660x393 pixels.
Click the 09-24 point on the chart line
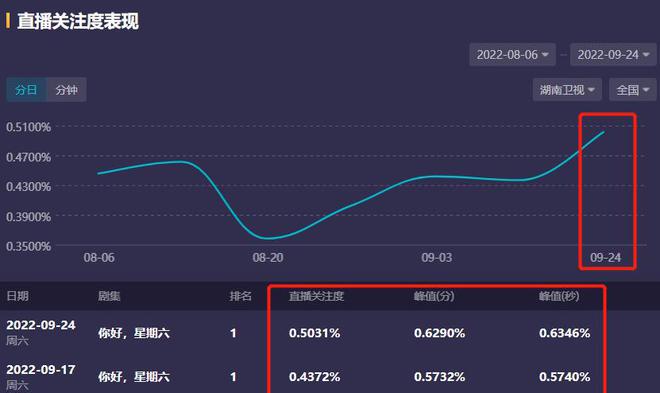click(604, 132)
